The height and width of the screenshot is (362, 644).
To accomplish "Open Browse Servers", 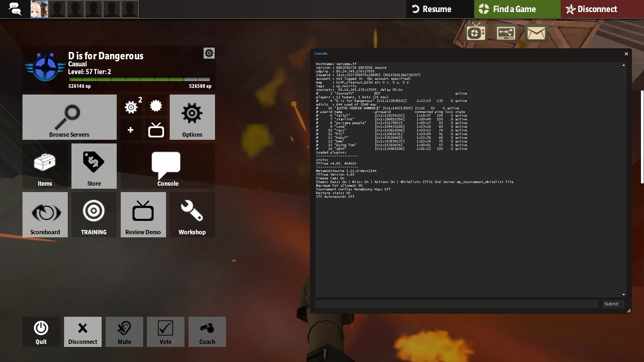I will point(69,117).
